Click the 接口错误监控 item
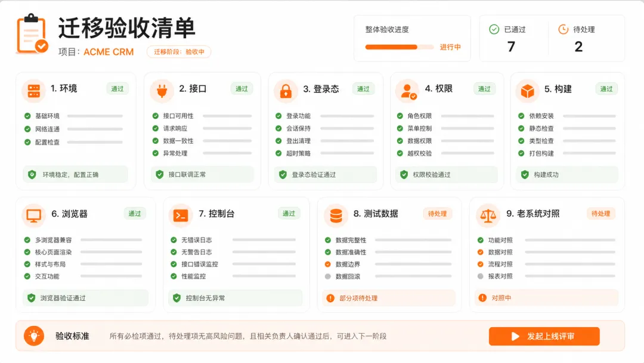 click(x=200, y=264)
